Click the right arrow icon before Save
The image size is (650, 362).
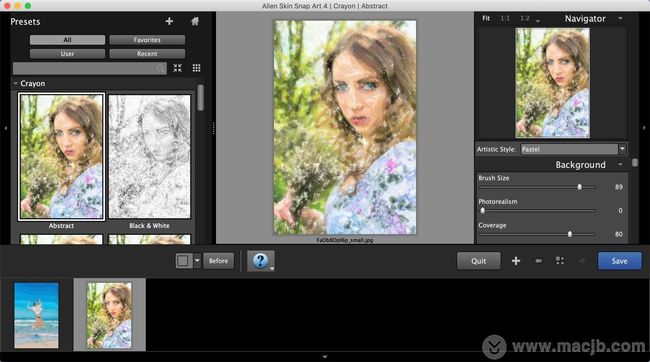coord(582,261)
